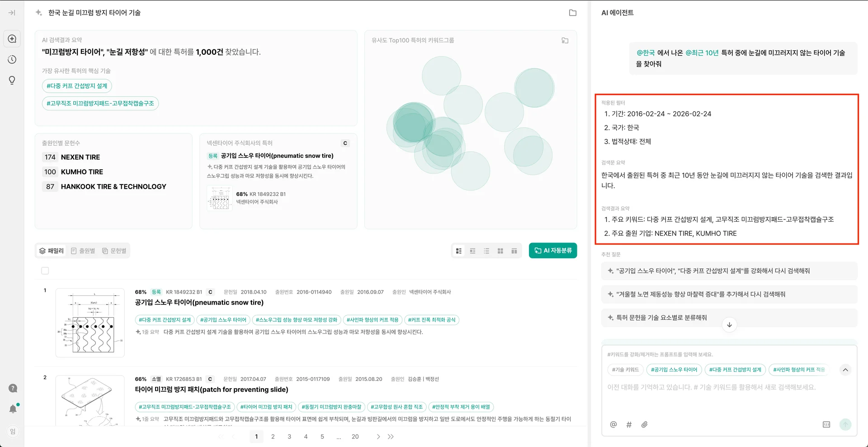Switch to the bullet list view icon
Screen dimensions: 868x447
point(486,251)
